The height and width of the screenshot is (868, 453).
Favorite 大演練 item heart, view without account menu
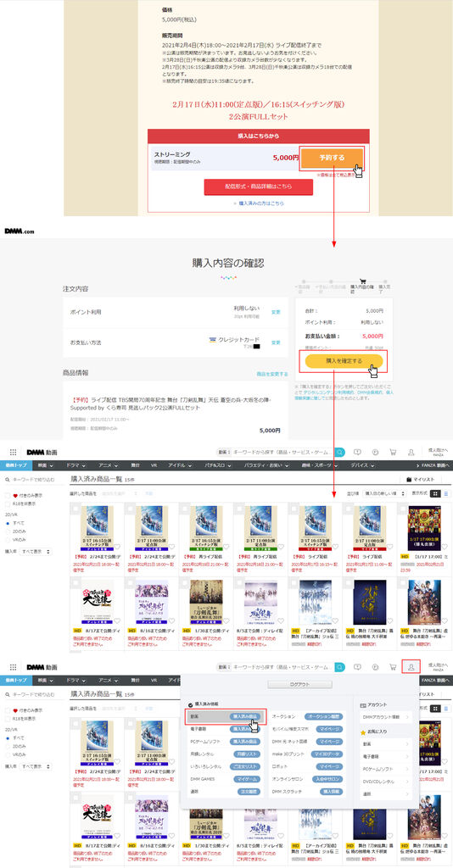click(116, 621)
